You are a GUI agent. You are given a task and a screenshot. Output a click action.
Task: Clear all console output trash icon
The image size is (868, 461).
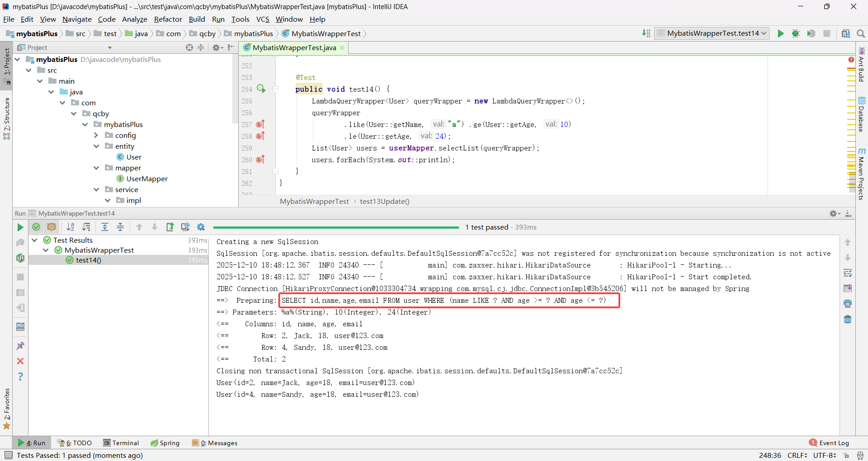pyautogui.click(x=848, y=319)
